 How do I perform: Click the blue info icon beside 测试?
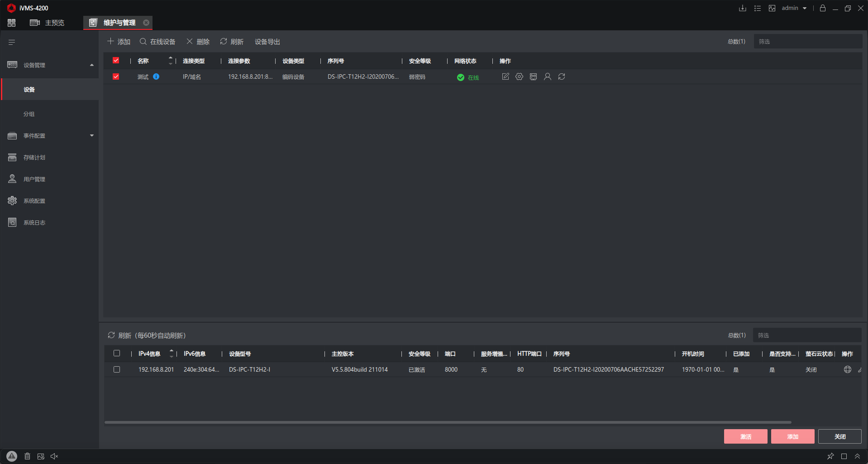156,77
